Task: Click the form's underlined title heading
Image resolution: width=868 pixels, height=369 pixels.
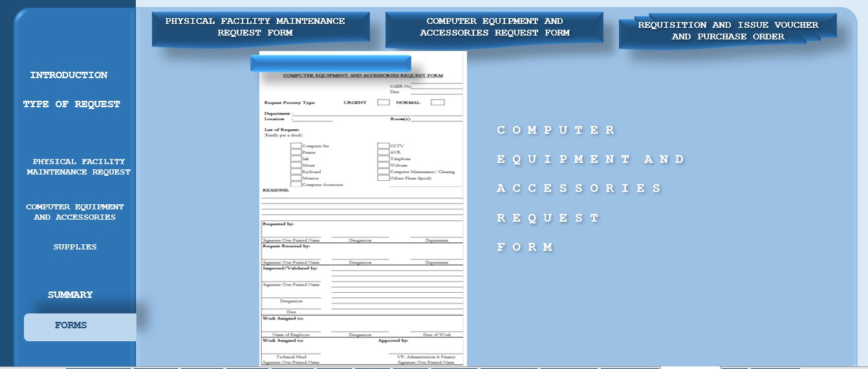Action: 363,76
